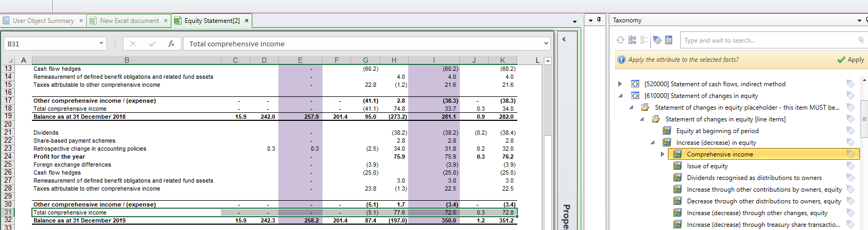Click the collapse-all tree icon in Taxonomy toolbar
Screen dimensions: 868x230
pos(644,40)
